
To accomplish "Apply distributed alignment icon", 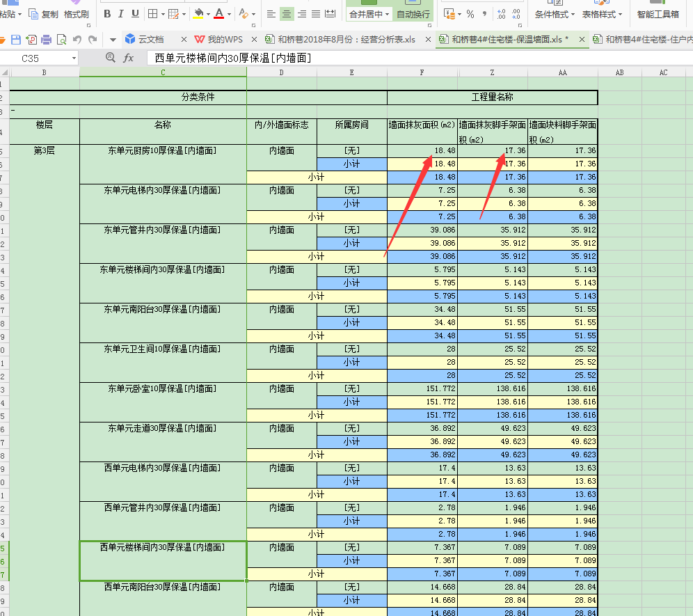I will tap(330, 14).
